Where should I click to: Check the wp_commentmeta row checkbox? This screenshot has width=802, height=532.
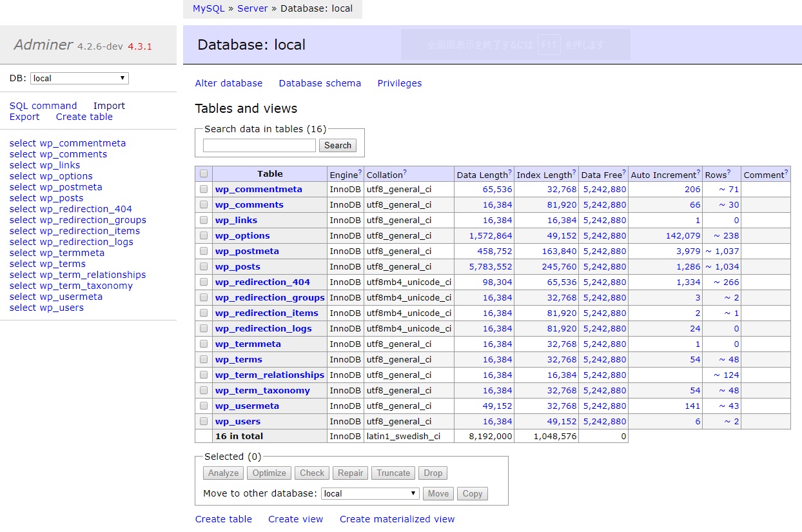[204, 189]
